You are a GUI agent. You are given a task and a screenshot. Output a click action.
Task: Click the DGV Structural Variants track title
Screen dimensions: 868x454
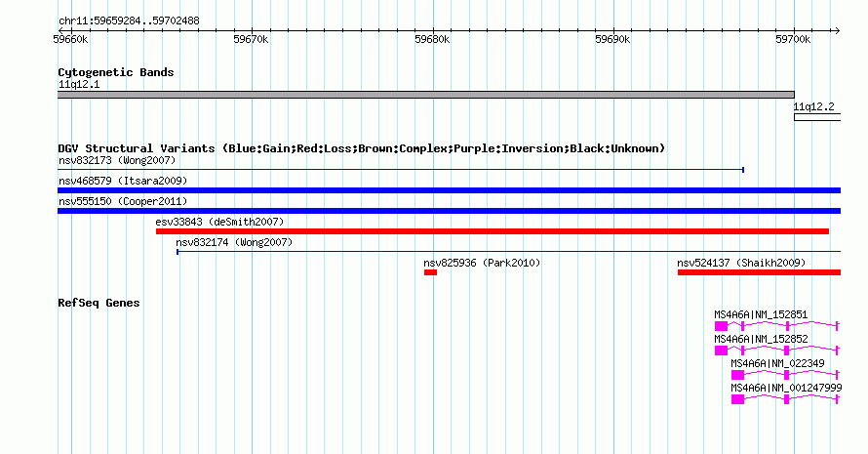pos(362,148)
